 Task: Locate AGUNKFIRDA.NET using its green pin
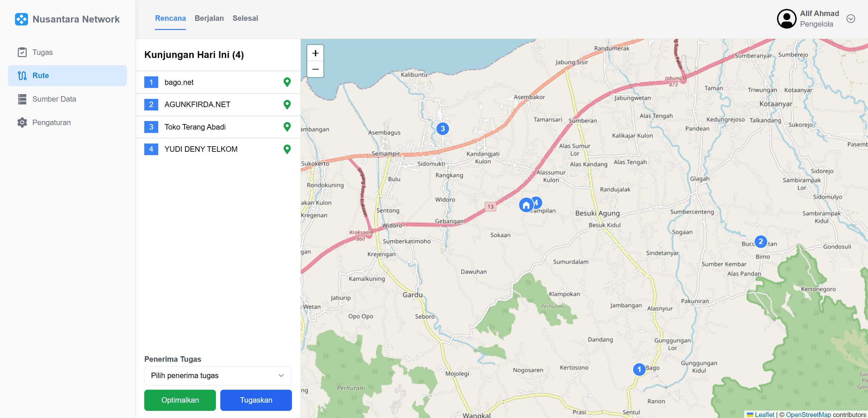(287, 104)
